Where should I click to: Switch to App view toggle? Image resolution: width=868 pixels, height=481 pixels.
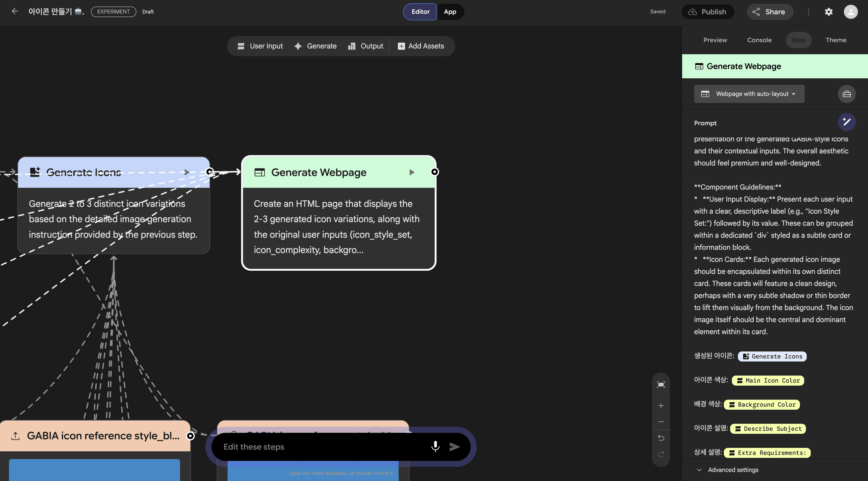[450, 12]
